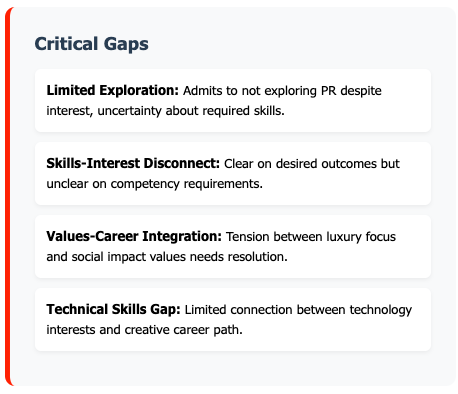458x394 pixels.
Task: Click the bold Limited Exploration label
Action: point(113,90)
